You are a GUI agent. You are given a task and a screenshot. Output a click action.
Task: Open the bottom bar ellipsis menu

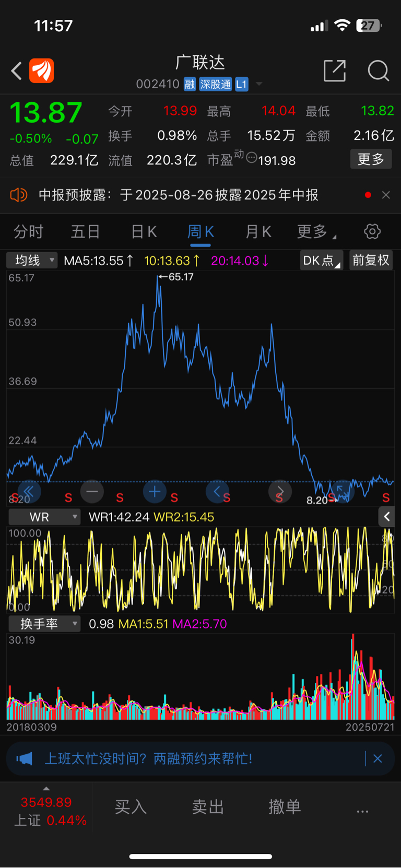[362, 811]
